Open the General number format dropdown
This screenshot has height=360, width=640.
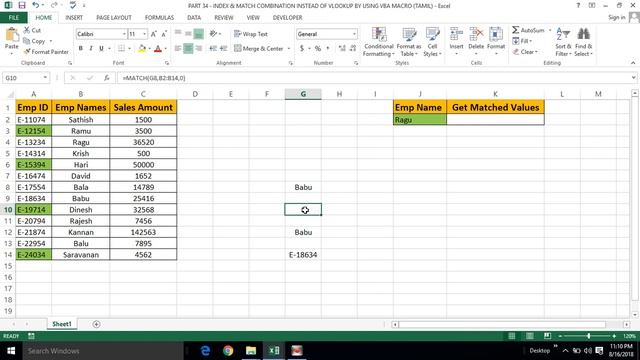point(354,34)
